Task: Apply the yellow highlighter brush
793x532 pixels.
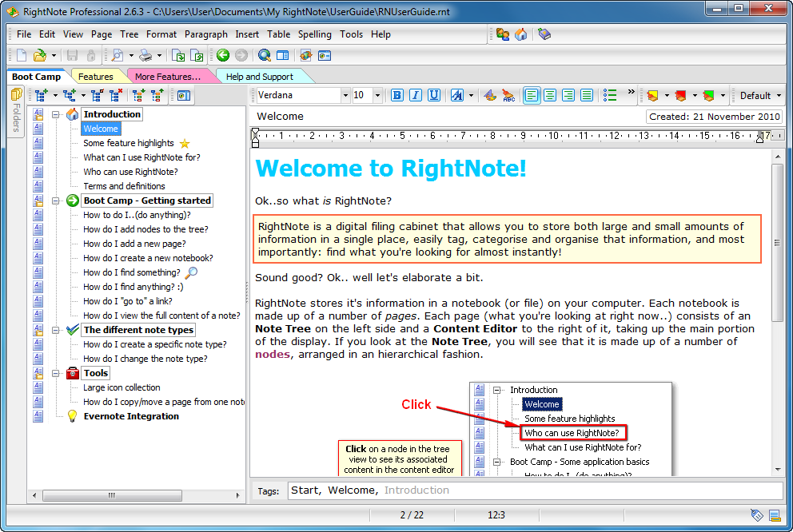Action: click(x=652, y=96)
